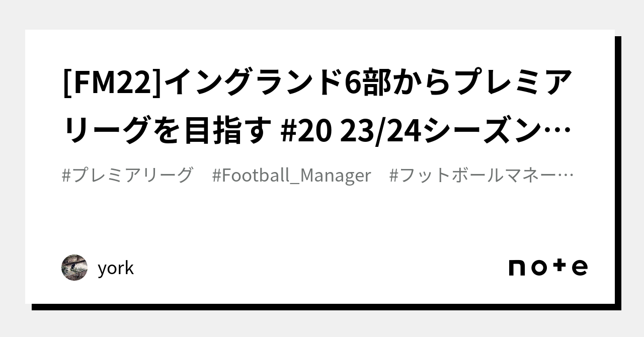
Task: Click the plus-shaped t in note logo
Action: coord(560,267)
